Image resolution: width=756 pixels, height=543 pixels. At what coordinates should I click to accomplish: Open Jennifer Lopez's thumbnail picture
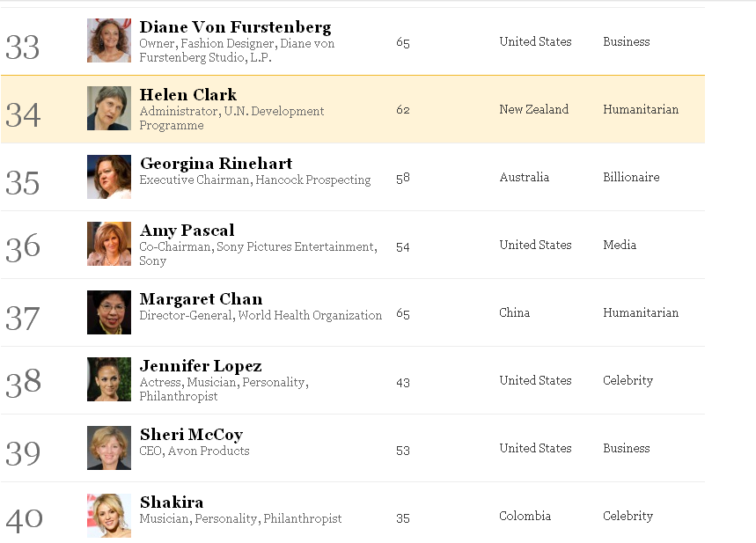tap(109, 379)
